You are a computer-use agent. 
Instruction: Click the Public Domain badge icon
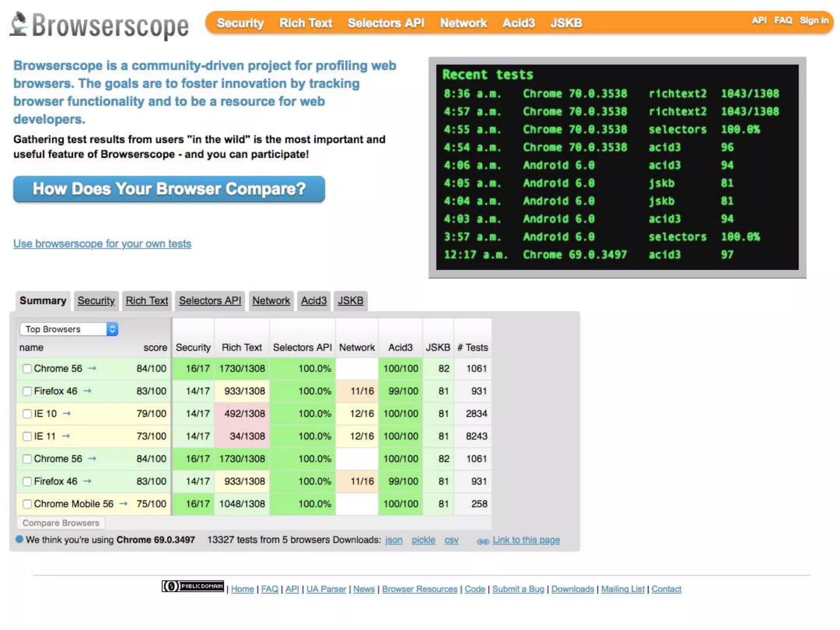[x=192, y=587]
